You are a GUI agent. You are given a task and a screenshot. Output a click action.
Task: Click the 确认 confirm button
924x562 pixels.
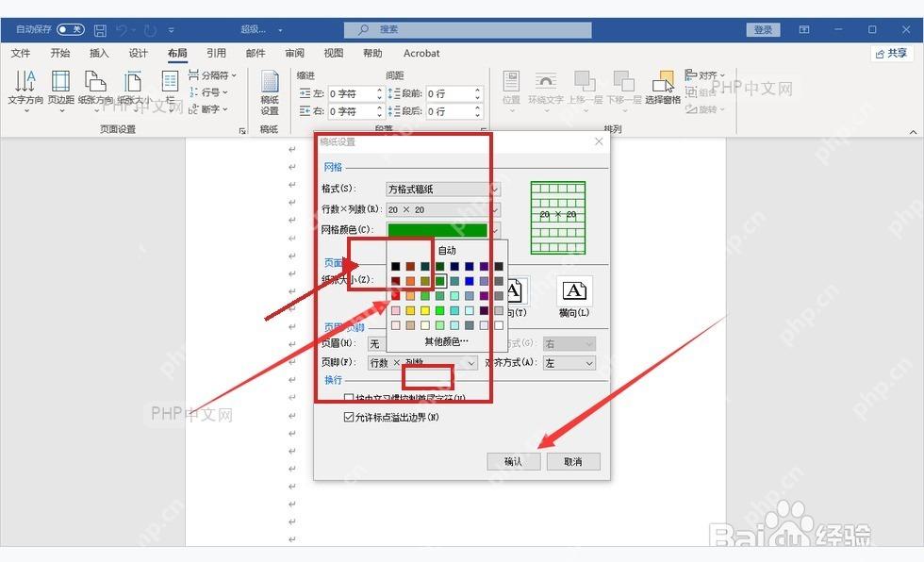pyautogui.click(x=514, y=461)
